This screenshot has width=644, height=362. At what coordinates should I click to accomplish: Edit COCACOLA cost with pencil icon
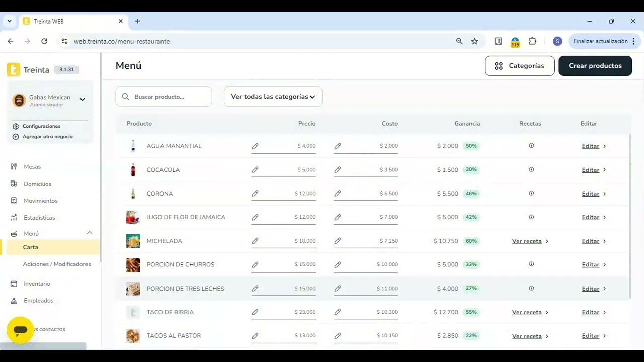pyautogui.click(x=338, y=170)
